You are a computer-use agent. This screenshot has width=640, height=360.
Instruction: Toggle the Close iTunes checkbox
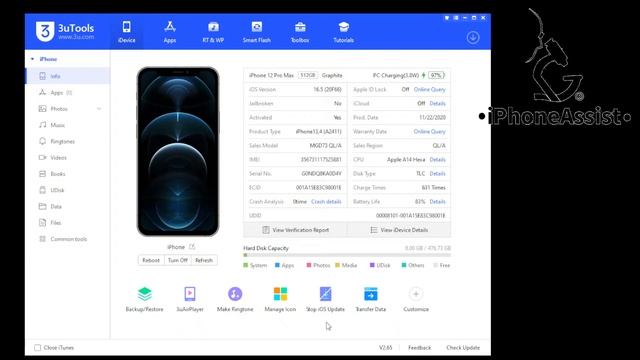pos(38,348)
